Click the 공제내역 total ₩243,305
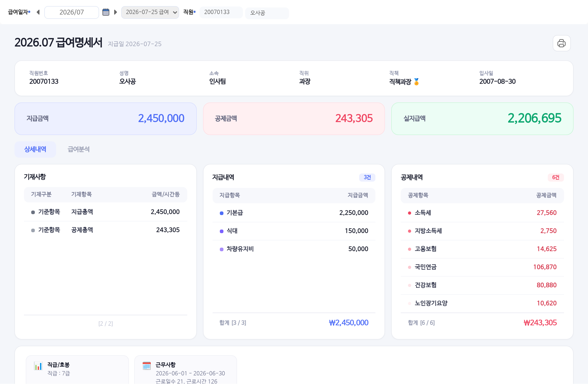Screen dimensions: 588x384 pyautogui.click(x=540, y=322)
